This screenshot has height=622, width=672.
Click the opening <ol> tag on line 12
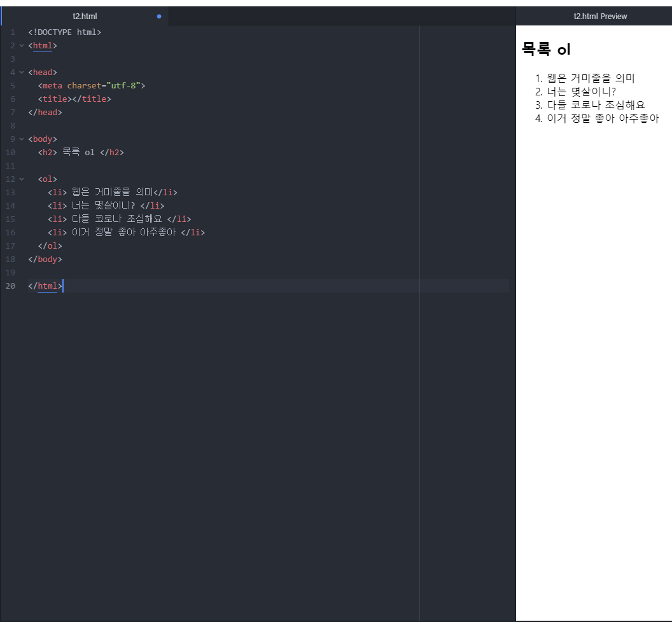(48, 179)
